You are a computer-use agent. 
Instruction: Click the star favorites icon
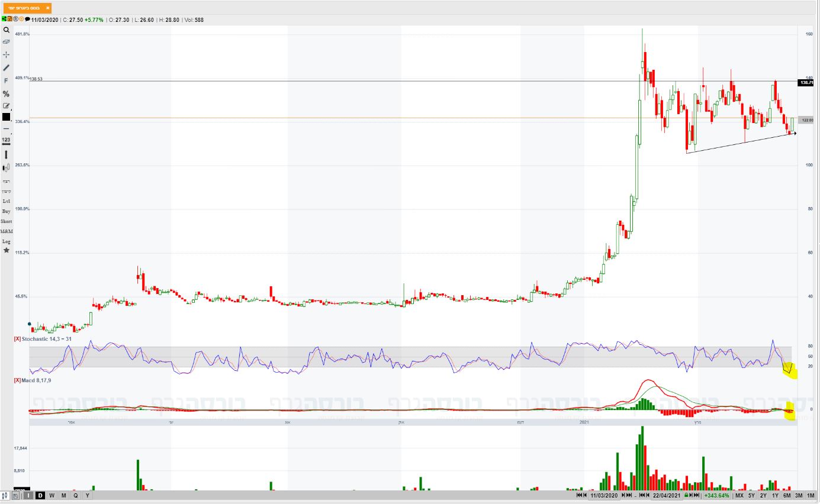coord(7,250)
